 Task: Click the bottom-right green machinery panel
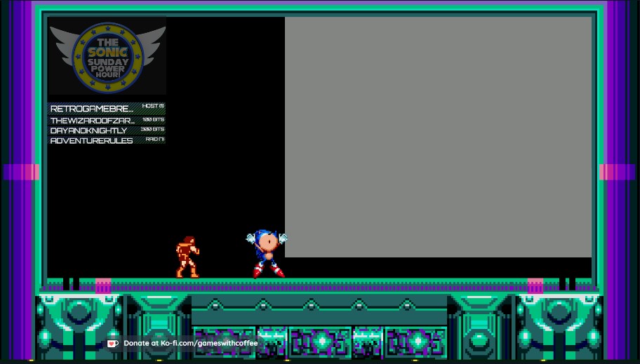coord(559,327)
